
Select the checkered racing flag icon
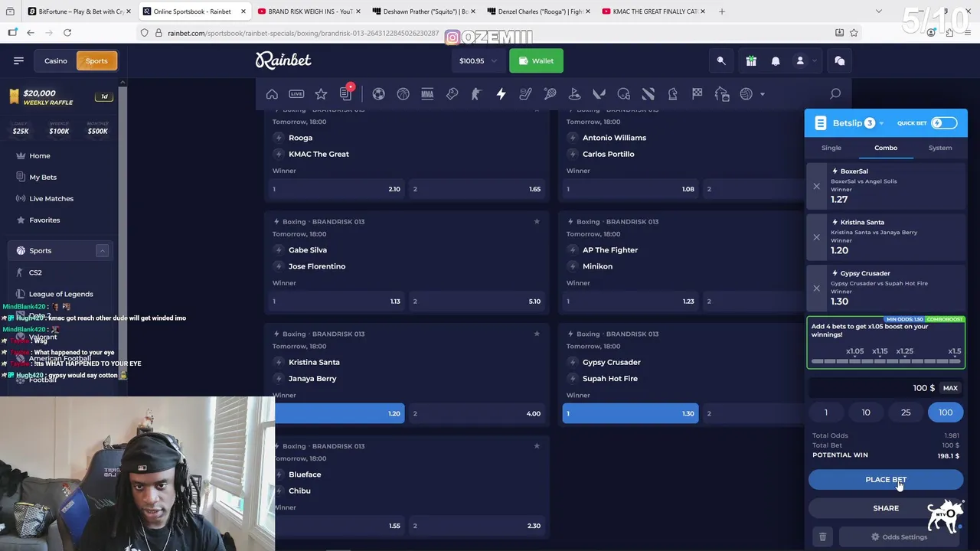pyautogui.click(x=697, y=94)
